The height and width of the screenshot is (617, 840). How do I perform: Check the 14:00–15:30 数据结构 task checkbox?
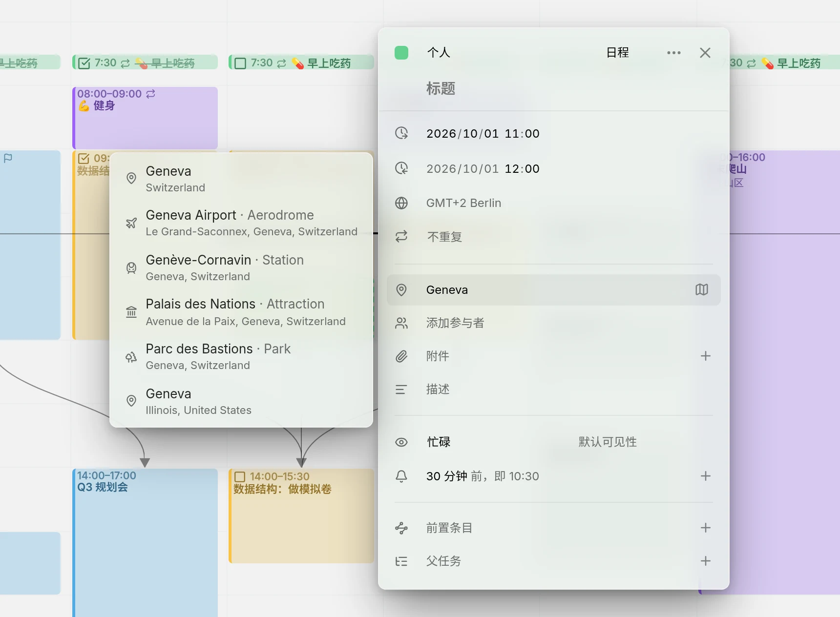(x=240, y=476)
